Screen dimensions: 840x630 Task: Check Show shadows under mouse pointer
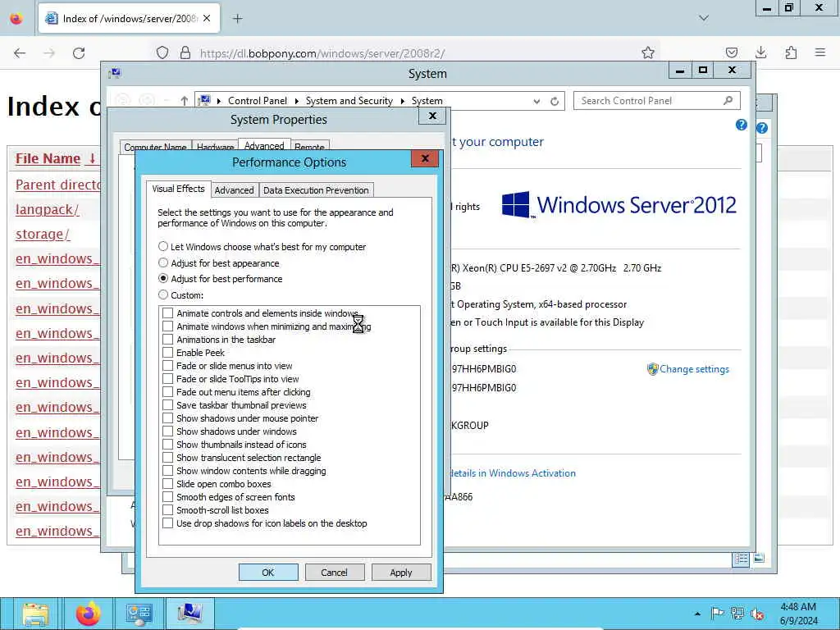point(167,418)
